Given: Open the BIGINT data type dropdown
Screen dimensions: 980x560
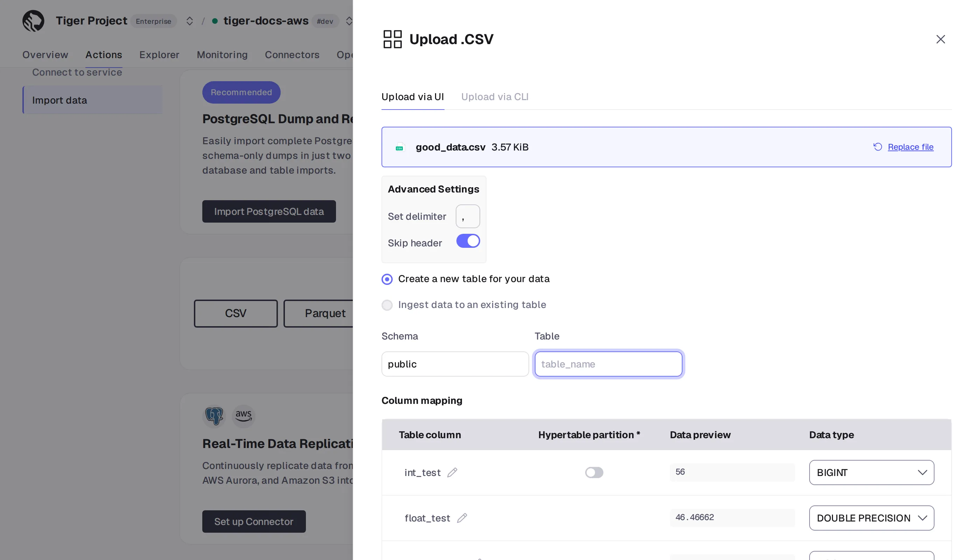Looking at the screenshot, I should click(871, 472).
